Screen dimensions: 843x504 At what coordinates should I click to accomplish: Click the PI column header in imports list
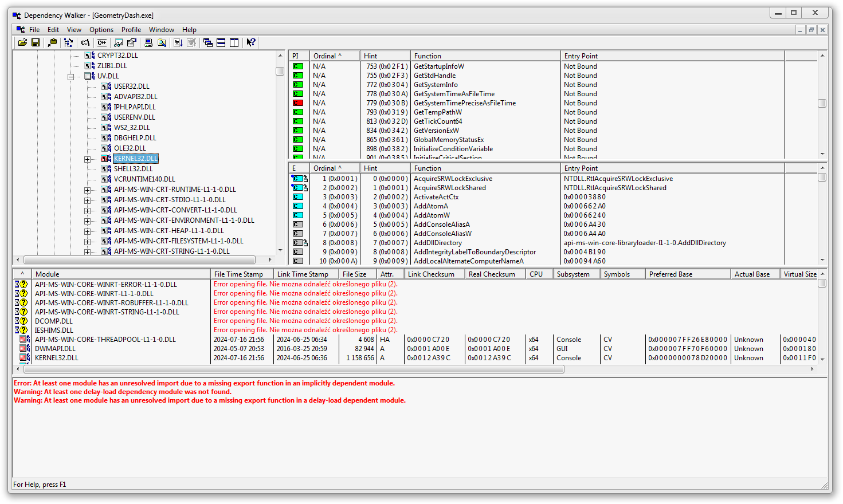tap(299, 56)
